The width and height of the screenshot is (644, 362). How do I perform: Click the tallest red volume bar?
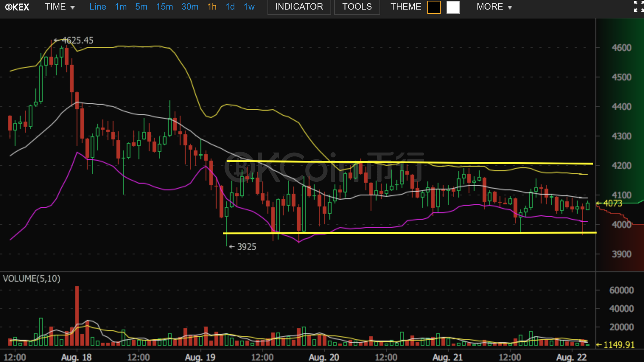click(77, 316)
